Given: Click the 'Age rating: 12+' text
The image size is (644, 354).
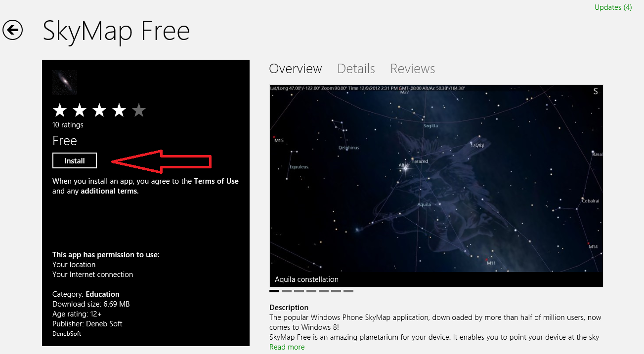Looking at the screenshot, I should coord(77,314).
